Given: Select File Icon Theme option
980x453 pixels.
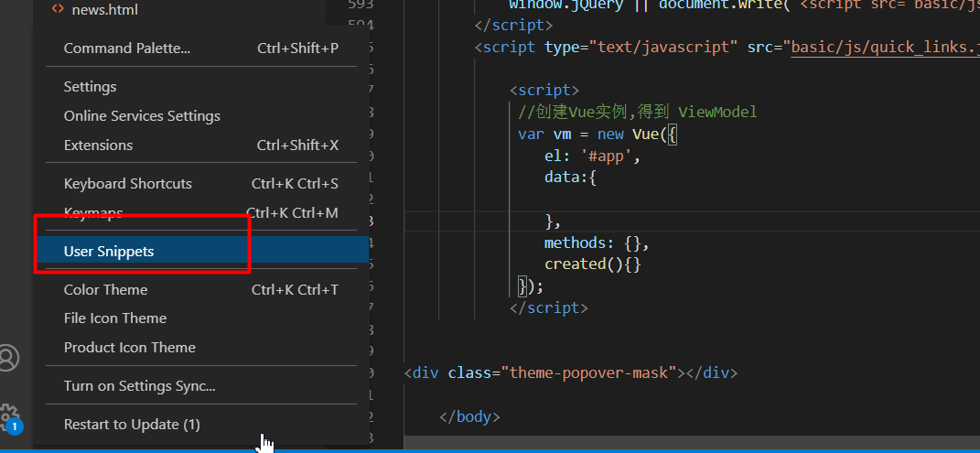Looking at the screenshot, I should (x=115, y=318).
